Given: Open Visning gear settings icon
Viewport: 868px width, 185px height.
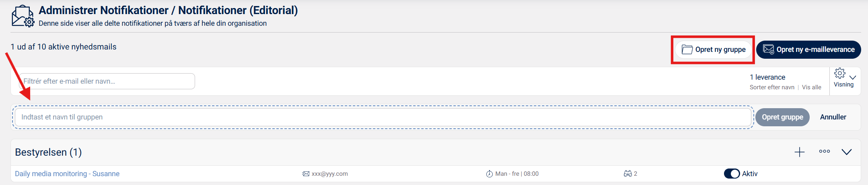Looking at the screenshot, I should (x=840, y=74).
